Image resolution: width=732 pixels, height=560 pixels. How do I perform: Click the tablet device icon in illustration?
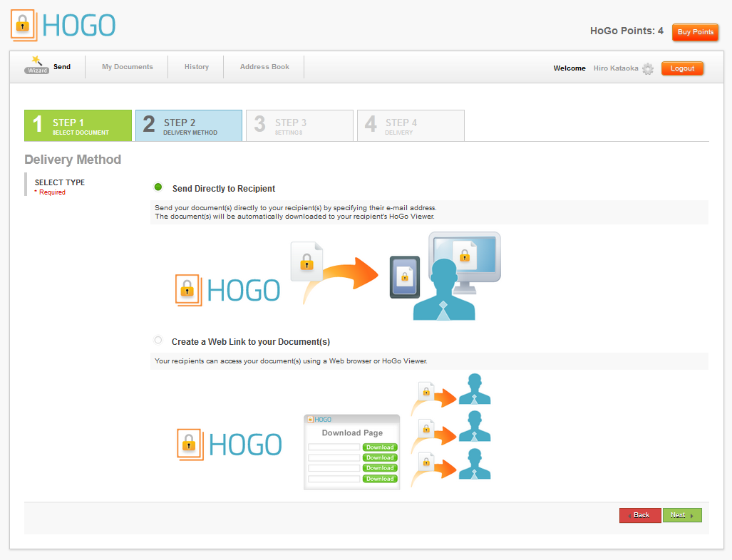point(404,276)
